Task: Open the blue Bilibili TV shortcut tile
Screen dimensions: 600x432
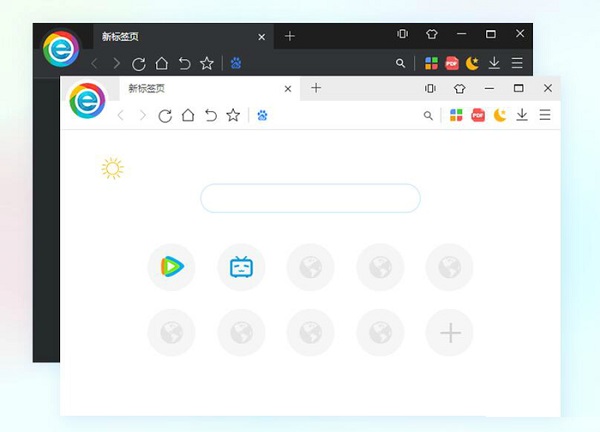Action: point(241,267)
